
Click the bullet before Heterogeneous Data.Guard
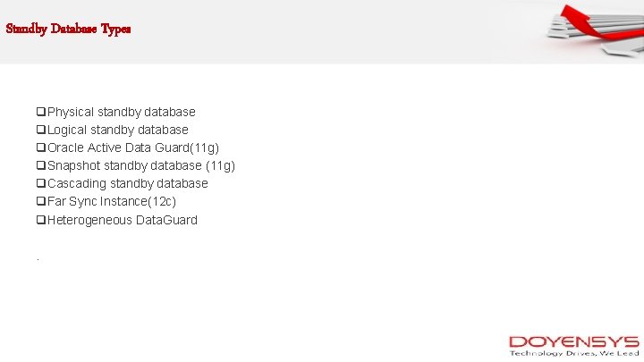pyautogui.click(x=41, y=220)
